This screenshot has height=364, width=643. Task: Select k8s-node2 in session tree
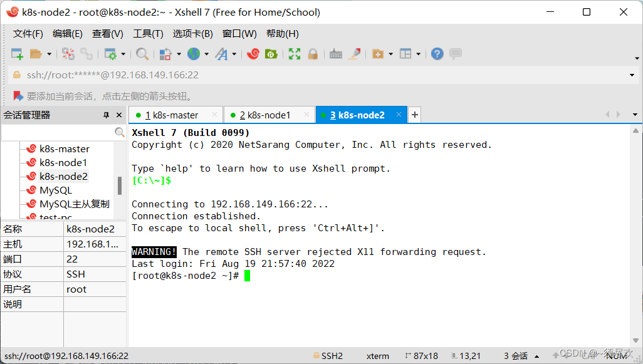click(63, 177)
